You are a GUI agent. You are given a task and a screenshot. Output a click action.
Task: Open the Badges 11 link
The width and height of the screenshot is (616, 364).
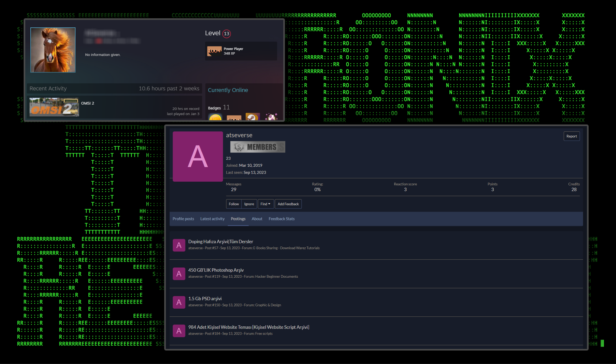[219, 107]
